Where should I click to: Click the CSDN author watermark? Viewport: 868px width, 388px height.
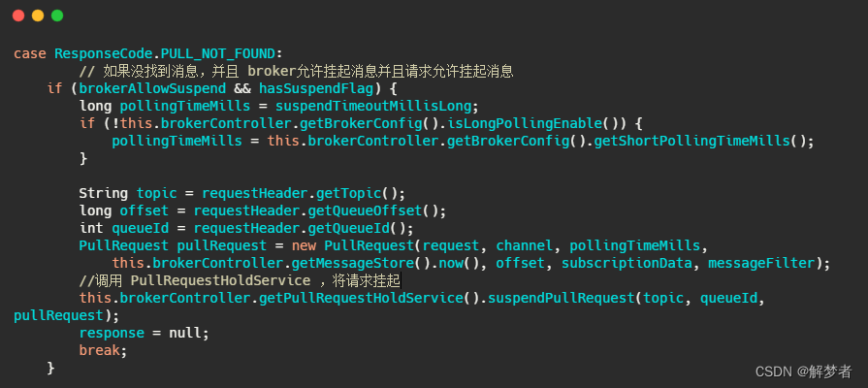(x=804, y=372)
